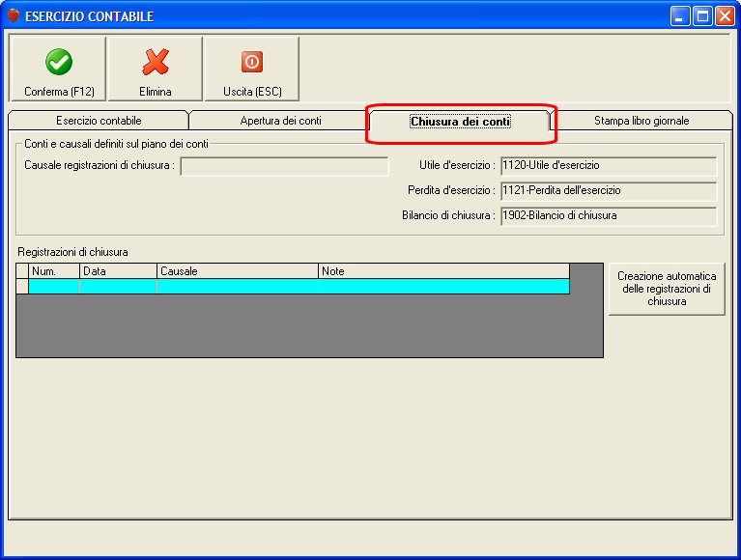
Task: Click the Causale column header in grid
Action: 238,271
